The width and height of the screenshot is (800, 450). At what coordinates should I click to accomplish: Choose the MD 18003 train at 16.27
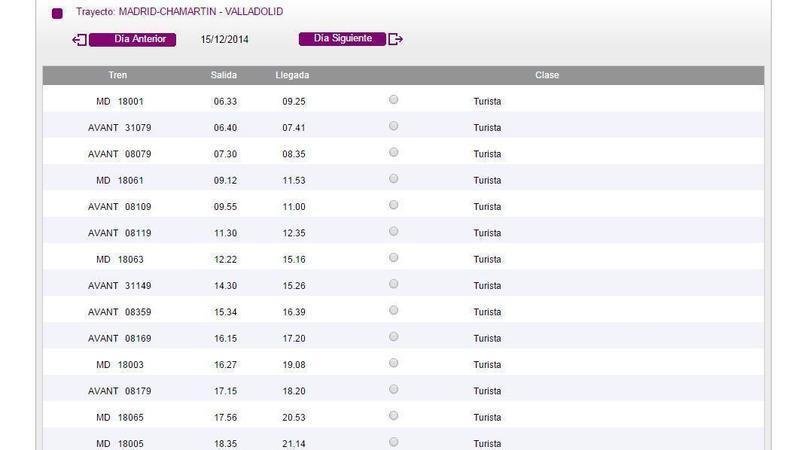(393, 363)
